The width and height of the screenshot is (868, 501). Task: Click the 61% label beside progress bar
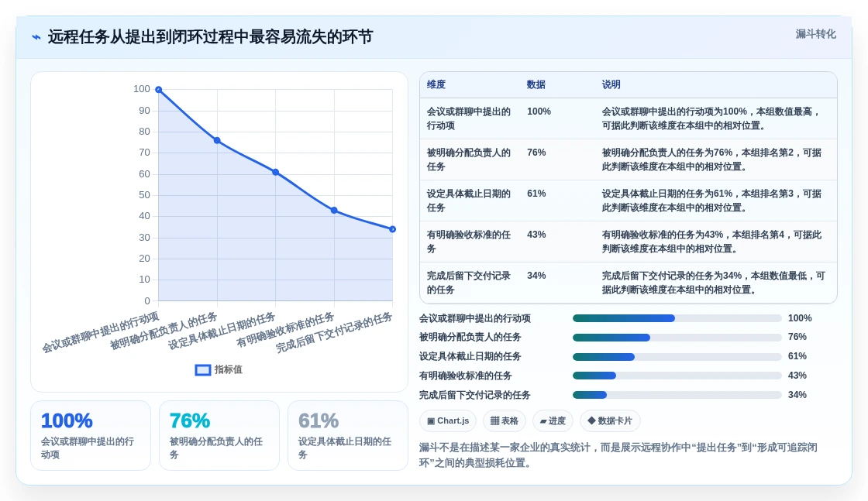click(x=797, y=356)
